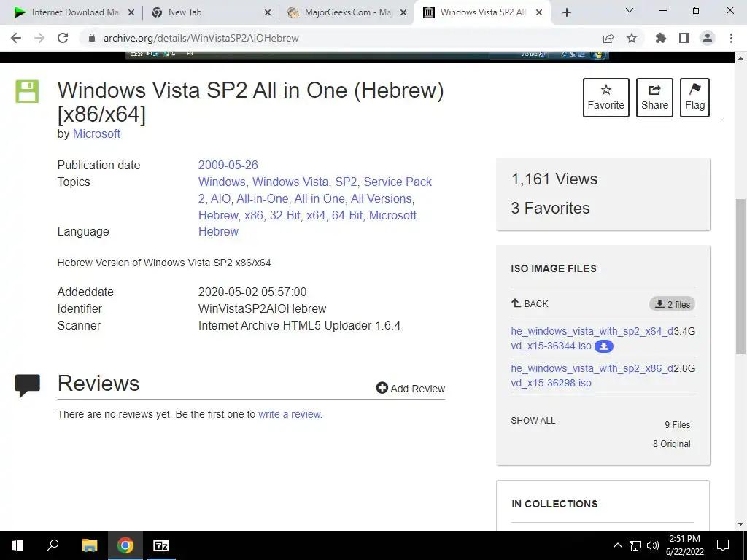Open Chrome profile avatar
The image size is (747, 560).
pyautogui.click(x=708, y=38)
